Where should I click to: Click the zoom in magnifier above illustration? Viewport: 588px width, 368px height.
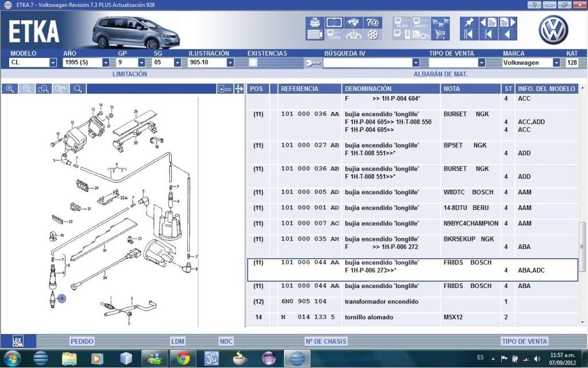pos(10,89)
